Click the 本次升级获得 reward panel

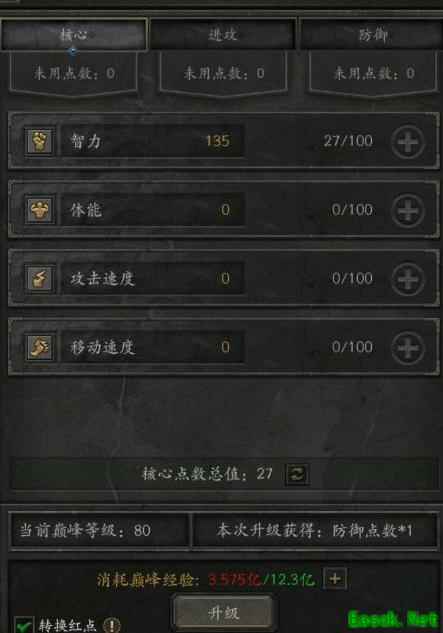pos(315,530)
